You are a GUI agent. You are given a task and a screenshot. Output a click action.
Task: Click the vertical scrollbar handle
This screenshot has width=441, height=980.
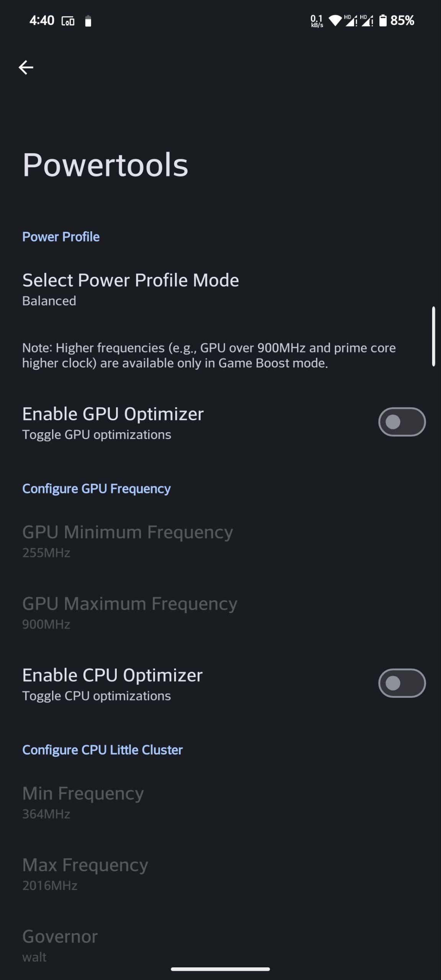(x=433, y=336)
